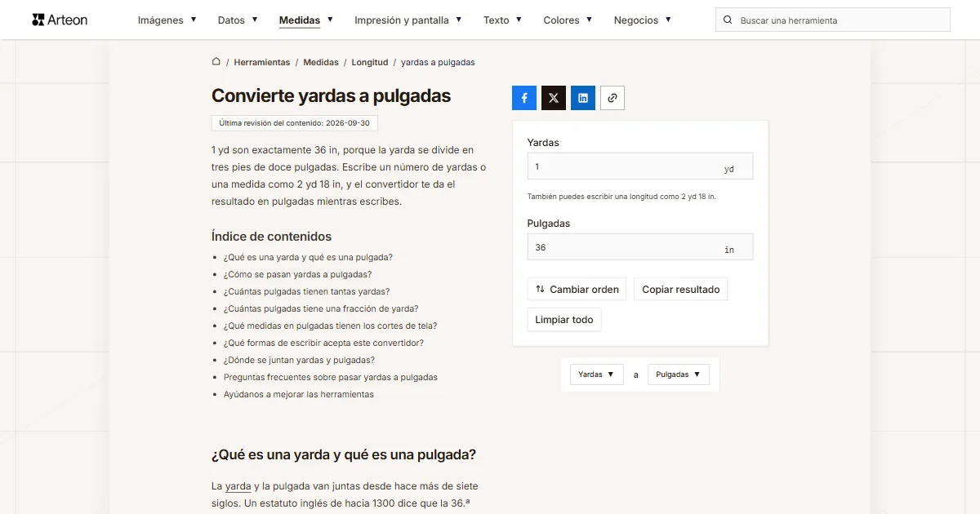Click the Cambiar orden button
This screenshot has height=514, width=980.
(577, 289)
